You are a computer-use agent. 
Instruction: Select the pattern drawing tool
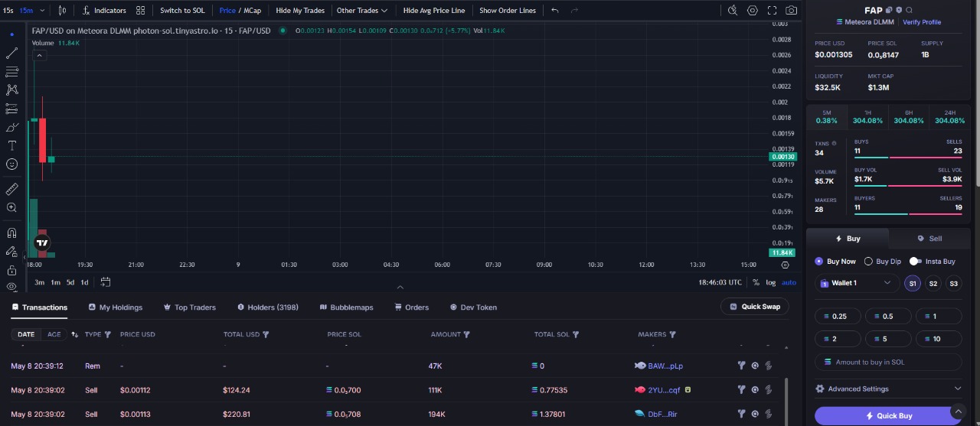pos(11,89)
